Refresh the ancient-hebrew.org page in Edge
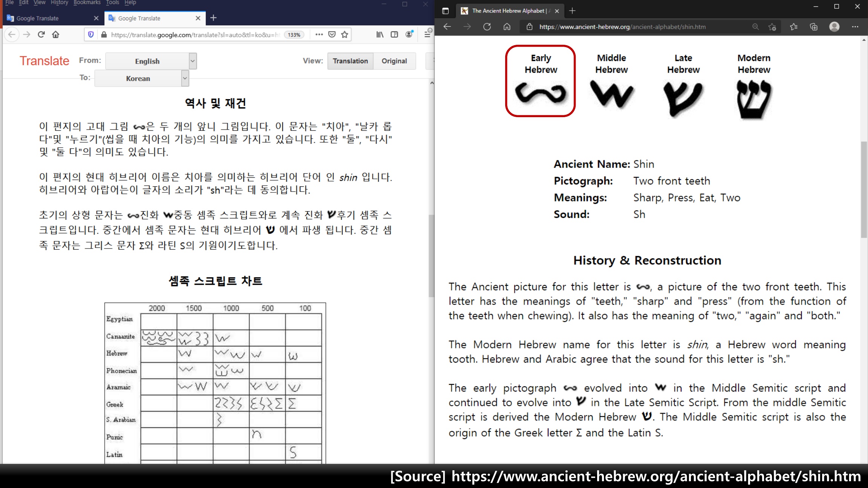Image resolution: width=868 pixels, height=488 pixels. pyautogui.click(x=487, y=27)
